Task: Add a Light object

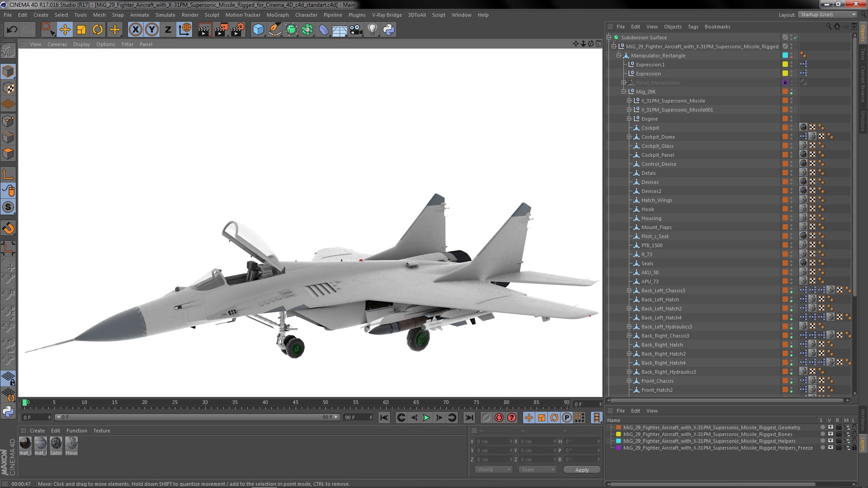Action: (x=373, y=30)
